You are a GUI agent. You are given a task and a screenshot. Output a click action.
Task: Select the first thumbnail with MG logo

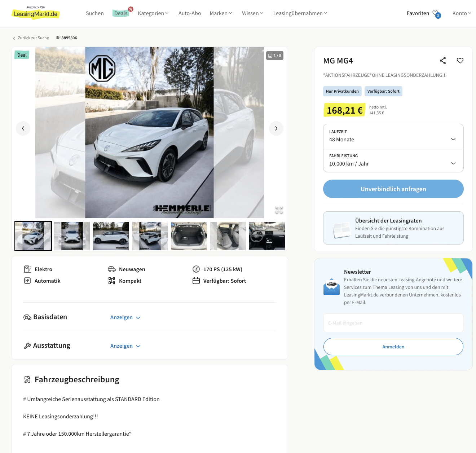coord(33,236)
